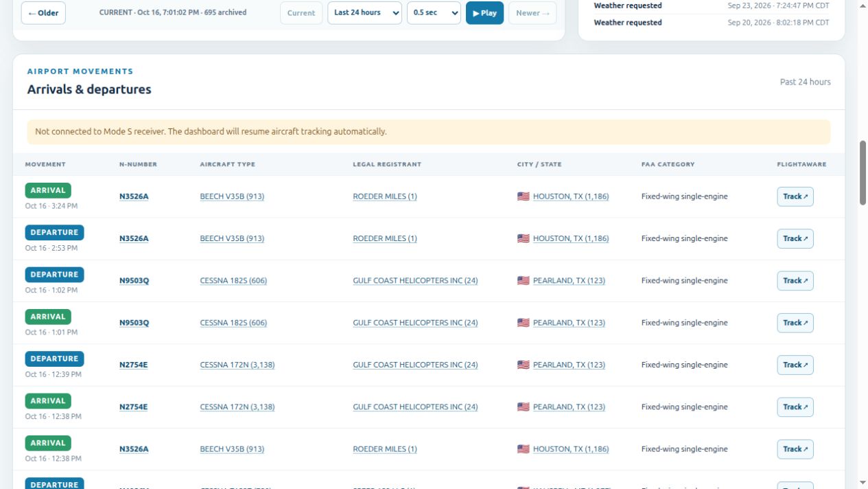
Task: Click DEPARTURE badge for Oct 16 1:02 PM
Action: (x=54, y=275)
